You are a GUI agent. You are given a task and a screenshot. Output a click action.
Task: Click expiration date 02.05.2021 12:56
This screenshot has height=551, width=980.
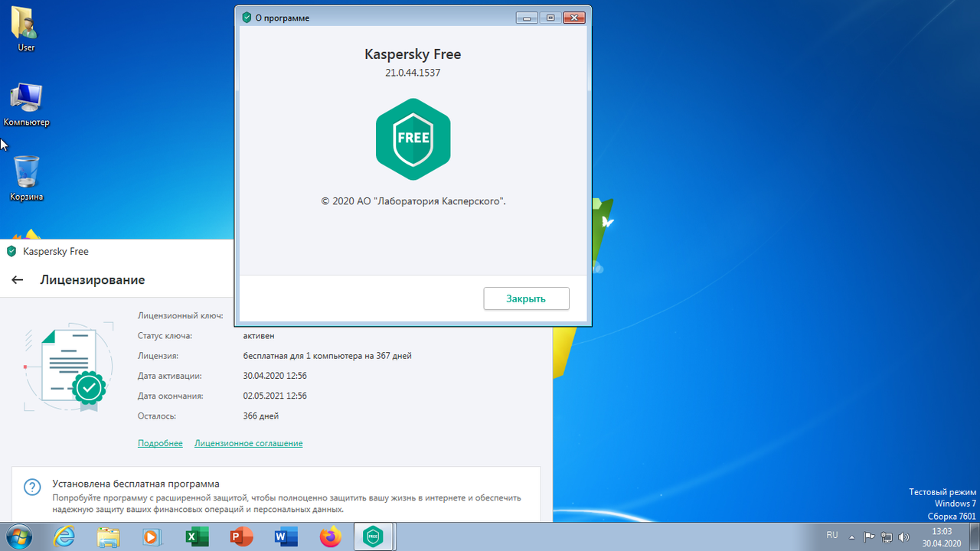[x=275, y=396]
